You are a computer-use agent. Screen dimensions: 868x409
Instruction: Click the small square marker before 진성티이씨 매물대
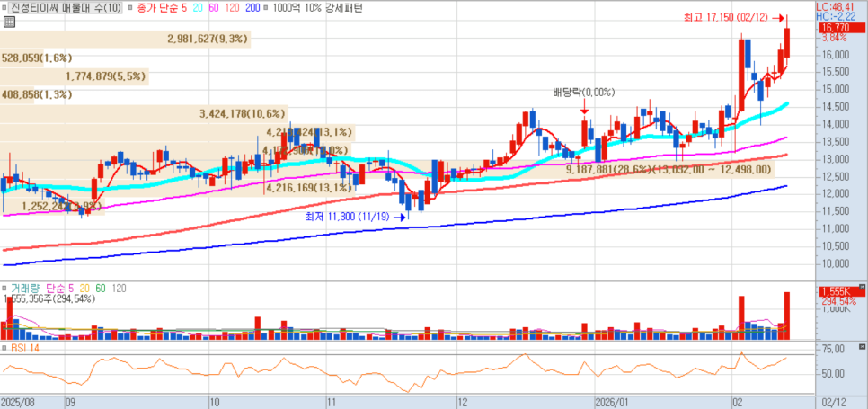(x=4, y=9)
